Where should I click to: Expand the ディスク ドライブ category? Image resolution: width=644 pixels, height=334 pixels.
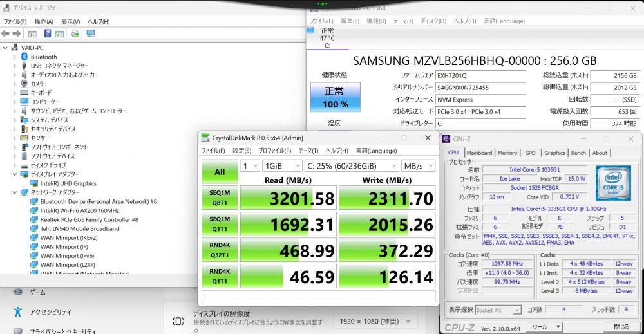[15, 165]
